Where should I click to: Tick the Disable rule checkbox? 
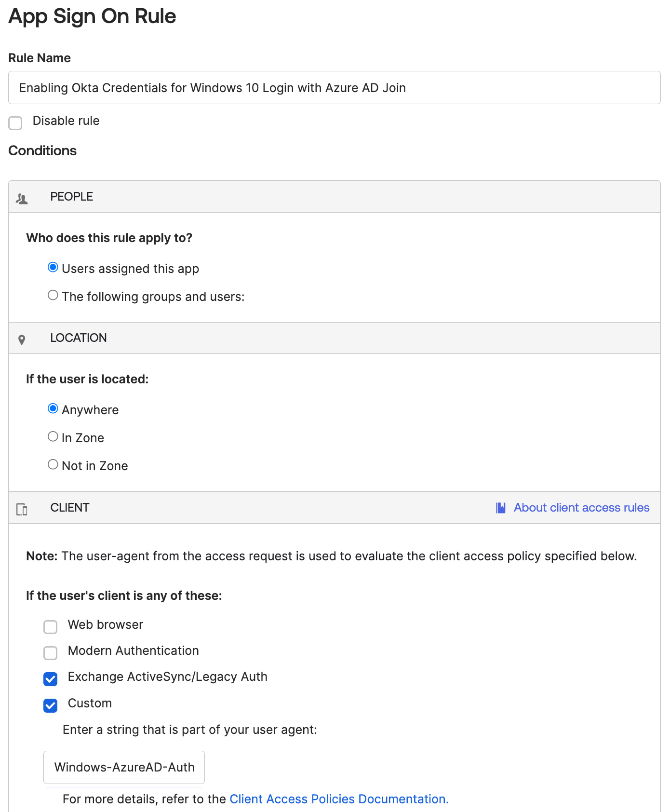click(15, 123)
